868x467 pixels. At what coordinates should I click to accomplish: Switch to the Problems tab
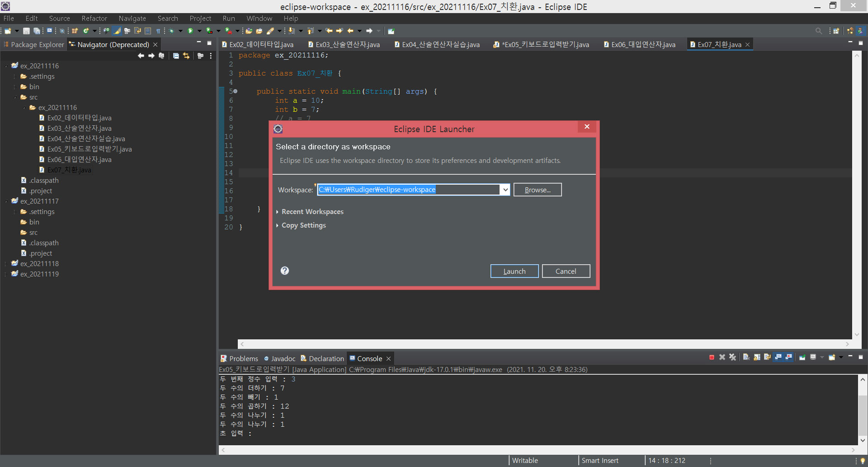coord(240,358)
